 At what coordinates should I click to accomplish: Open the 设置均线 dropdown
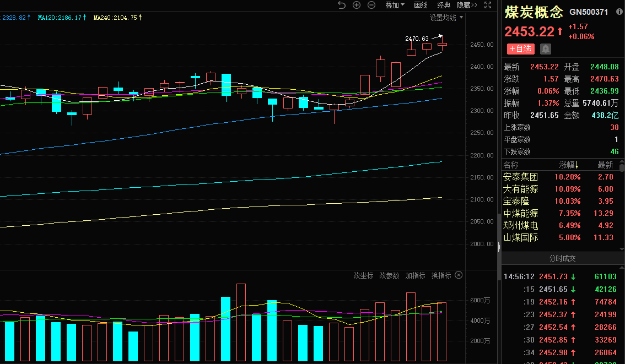(446, 18)
